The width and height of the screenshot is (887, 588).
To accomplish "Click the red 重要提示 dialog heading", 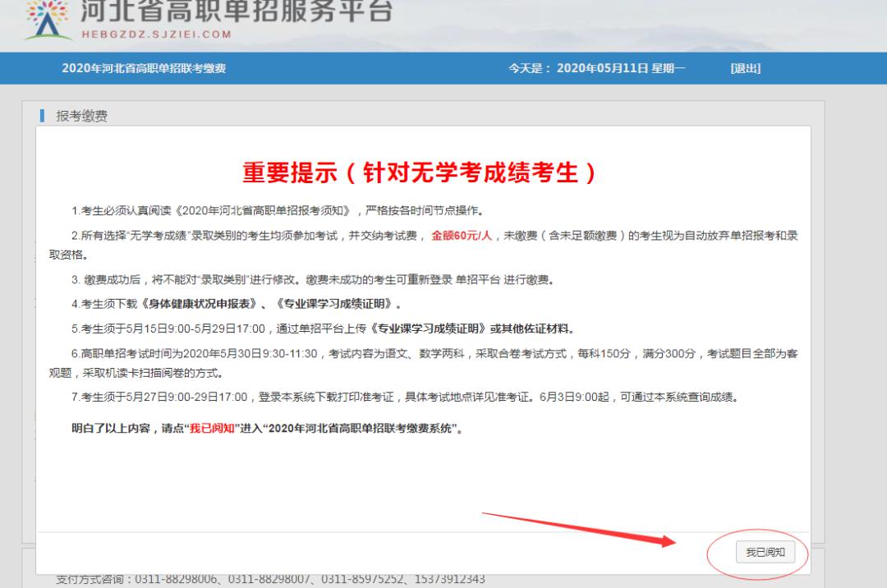I will 419,172.
